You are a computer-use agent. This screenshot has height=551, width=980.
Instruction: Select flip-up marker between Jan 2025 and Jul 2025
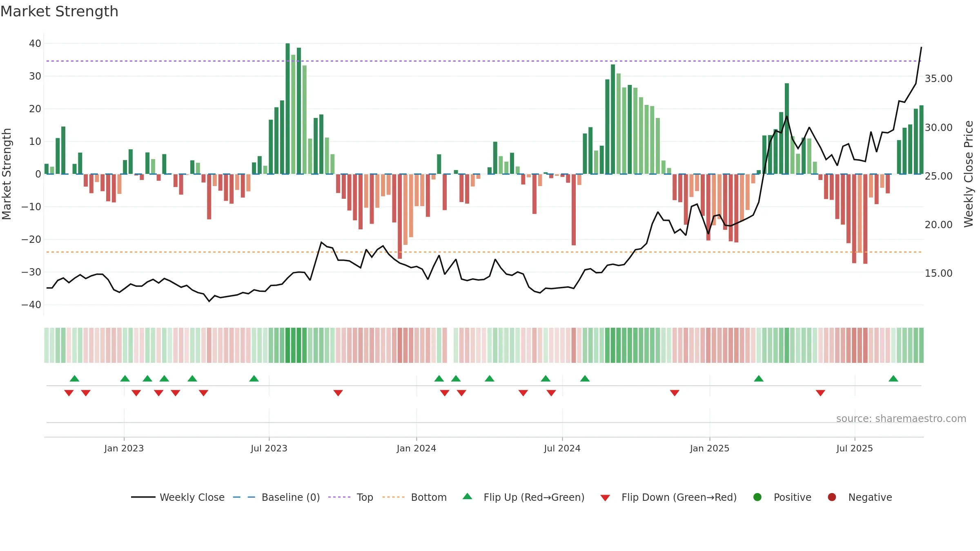coord(759,378)
